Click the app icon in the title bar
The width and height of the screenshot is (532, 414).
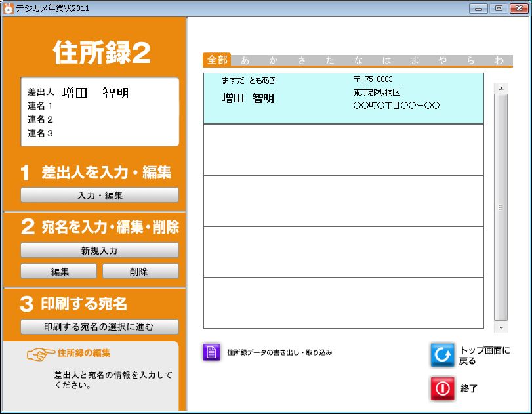(9, 8)
